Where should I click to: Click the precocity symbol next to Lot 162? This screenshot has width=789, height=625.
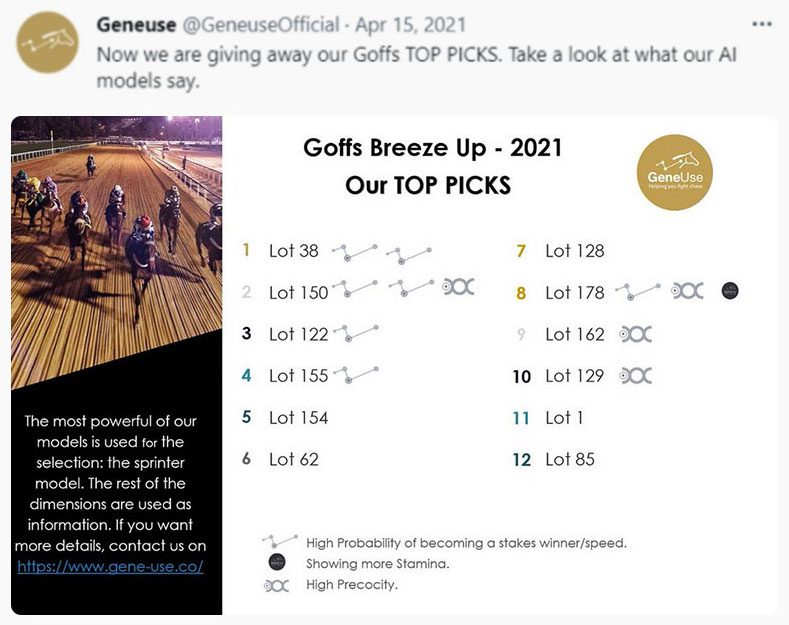click(x=636, y=334)
